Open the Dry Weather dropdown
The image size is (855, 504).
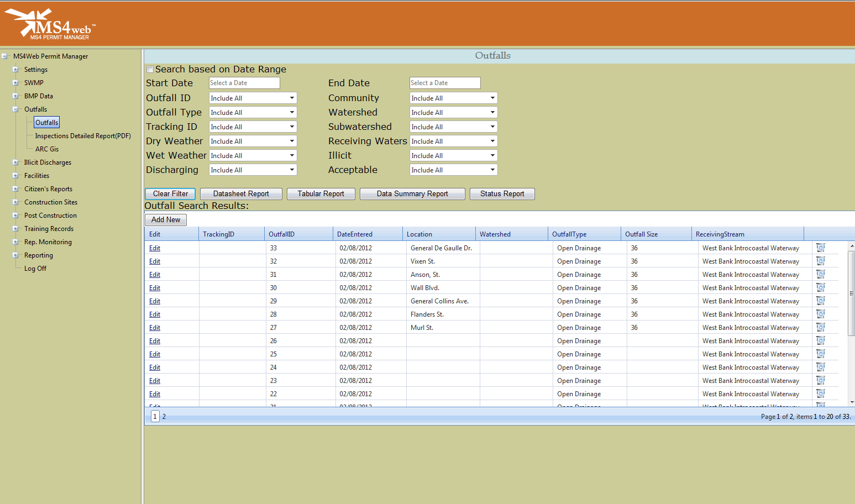click(253, 141)
